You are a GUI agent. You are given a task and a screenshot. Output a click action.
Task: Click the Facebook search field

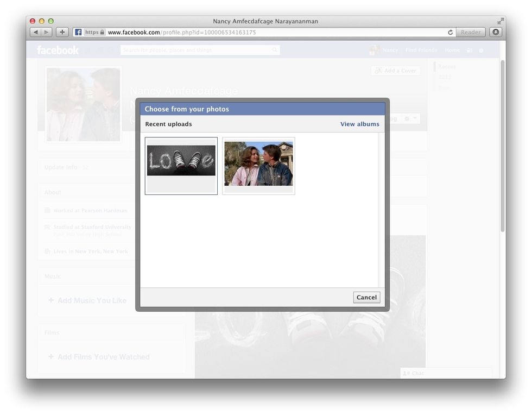(200, 51)
